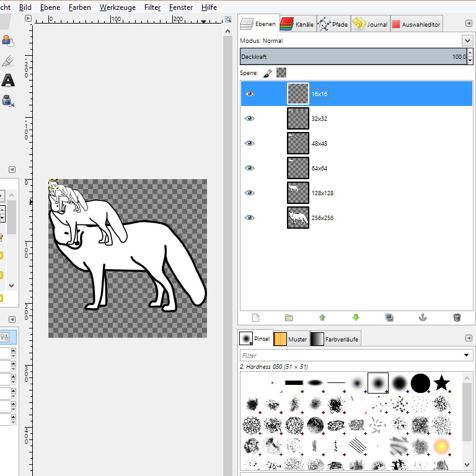The image size is (476, 476).
Task: Click the new layer icon
Action: [255, 317]
